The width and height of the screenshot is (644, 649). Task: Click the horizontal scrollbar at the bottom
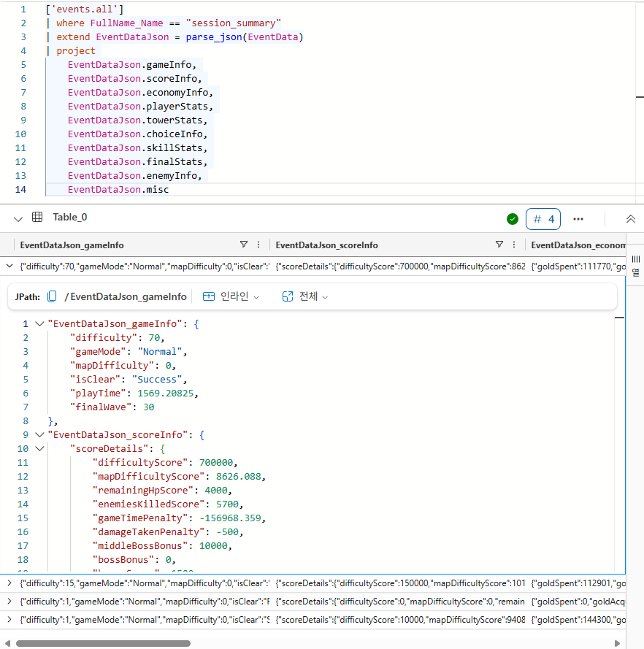[x=102, y=643]
